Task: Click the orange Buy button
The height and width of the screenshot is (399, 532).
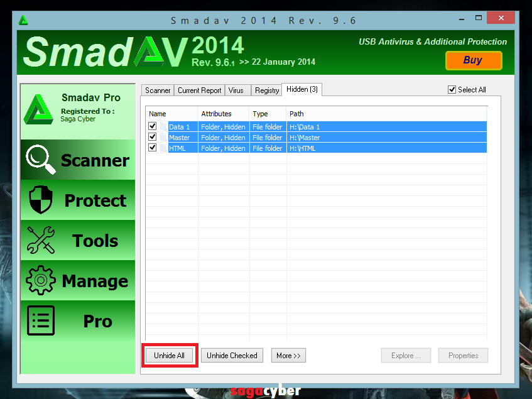Action: [474, 60]
